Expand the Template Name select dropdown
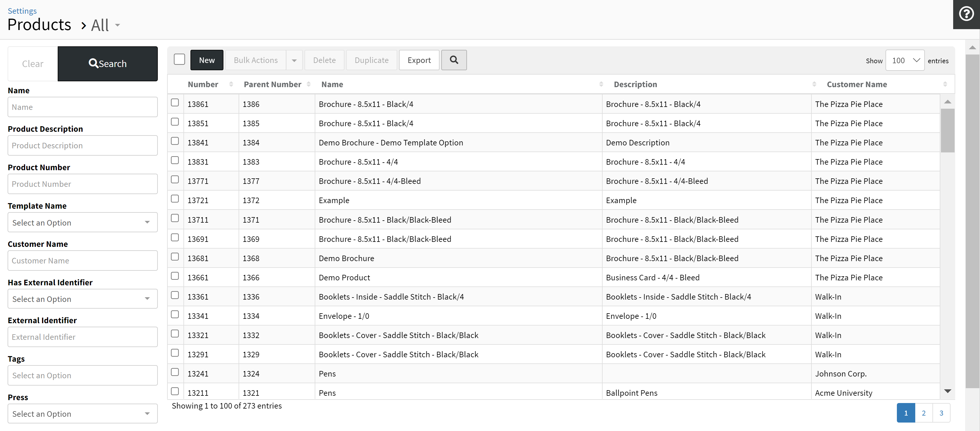The width and height of the screenshot is (980, 431). 83,222
